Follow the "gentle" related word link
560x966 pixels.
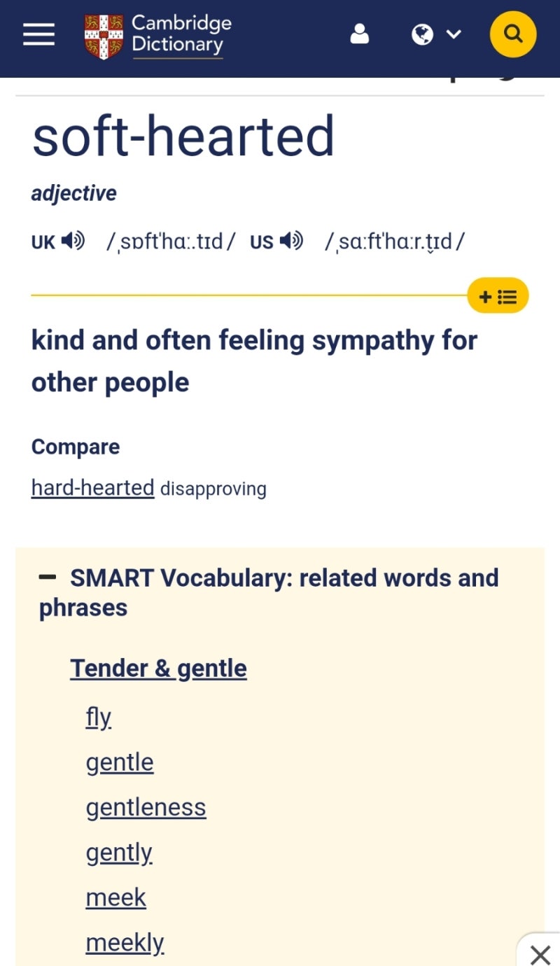pyautogui.click(x=120, y=762)
